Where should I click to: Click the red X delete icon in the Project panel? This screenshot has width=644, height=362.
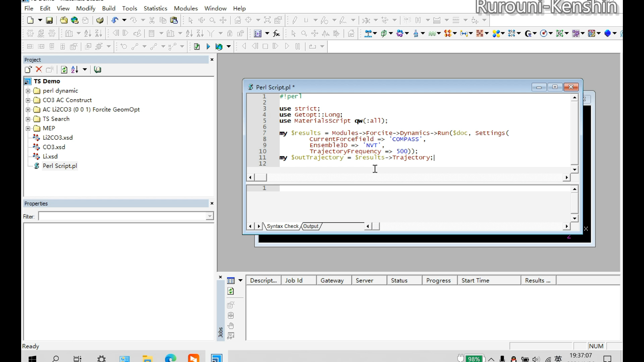click(x=39, y=69)
